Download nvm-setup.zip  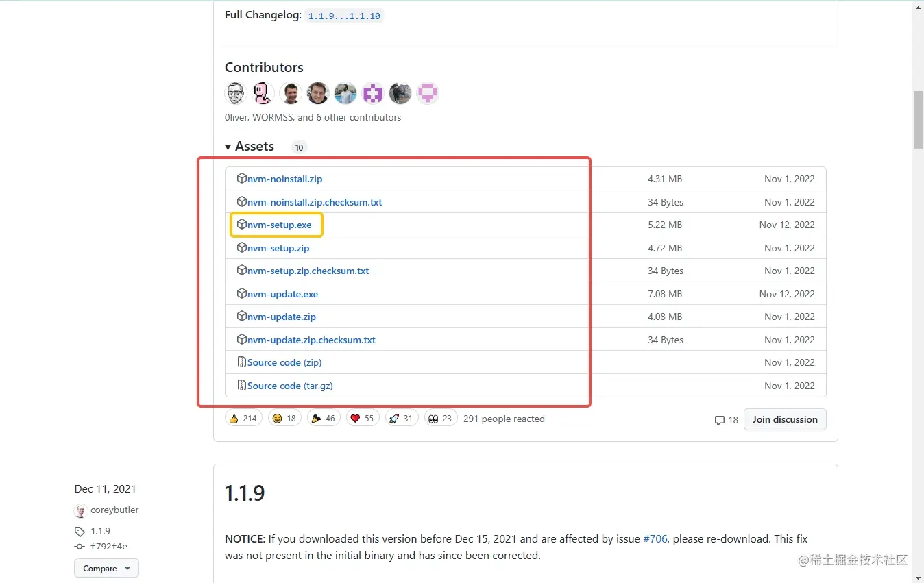point(278,248)
